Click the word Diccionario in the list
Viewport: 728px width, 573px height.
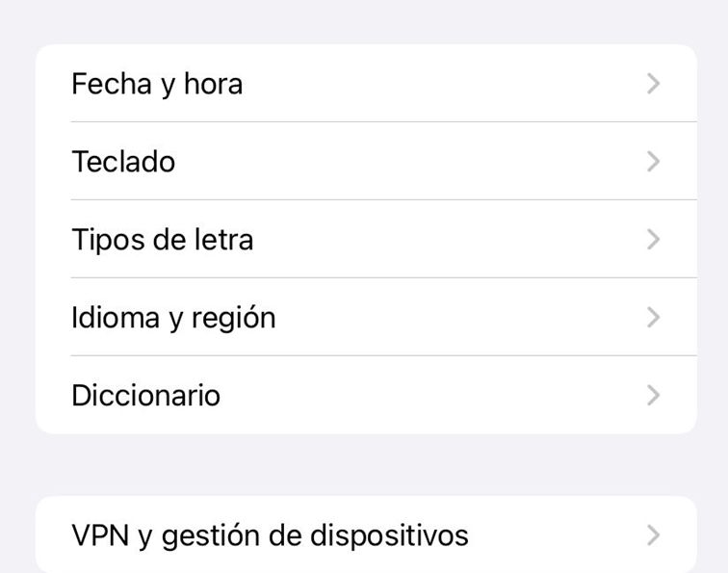(146, 396)
